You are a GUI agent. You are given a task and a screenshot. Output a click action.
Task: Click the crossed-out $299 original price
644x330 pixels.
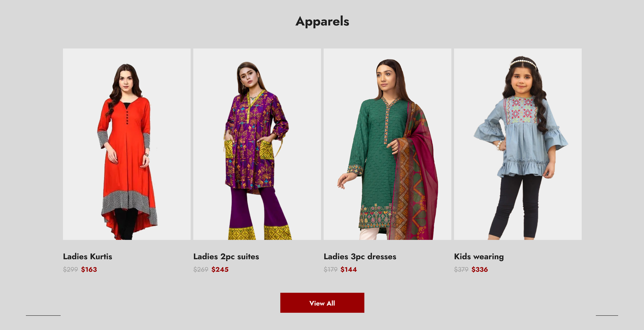(x=71, y=269)
